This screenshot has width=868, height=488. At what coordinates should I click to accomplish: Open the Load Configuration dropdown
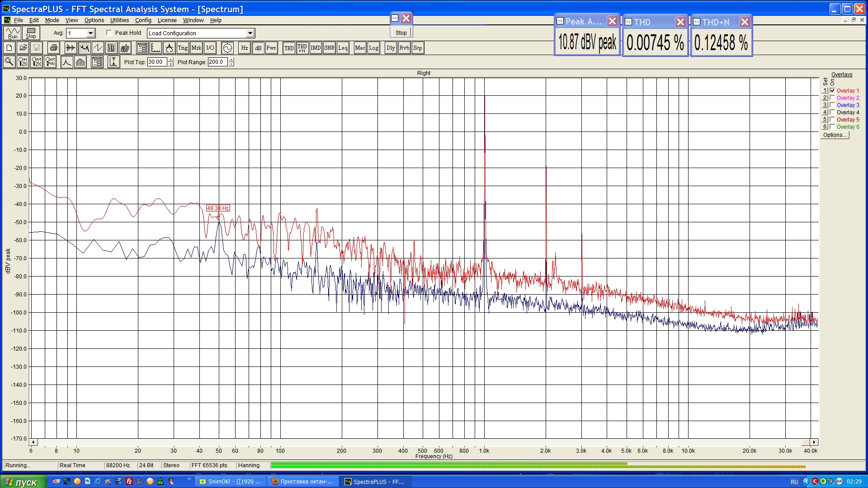[250, 33]
